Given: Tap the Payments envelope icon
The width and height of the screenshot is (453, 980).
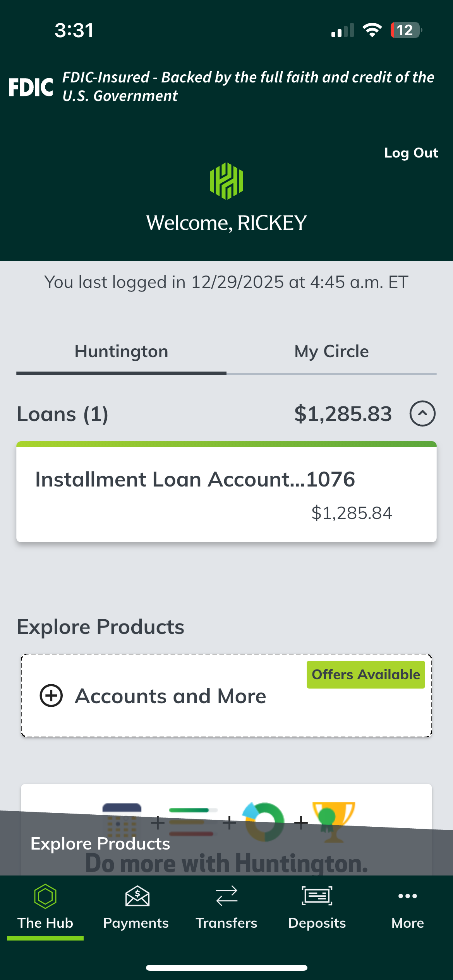Looking at the screenshot, I should pos(136,896).
